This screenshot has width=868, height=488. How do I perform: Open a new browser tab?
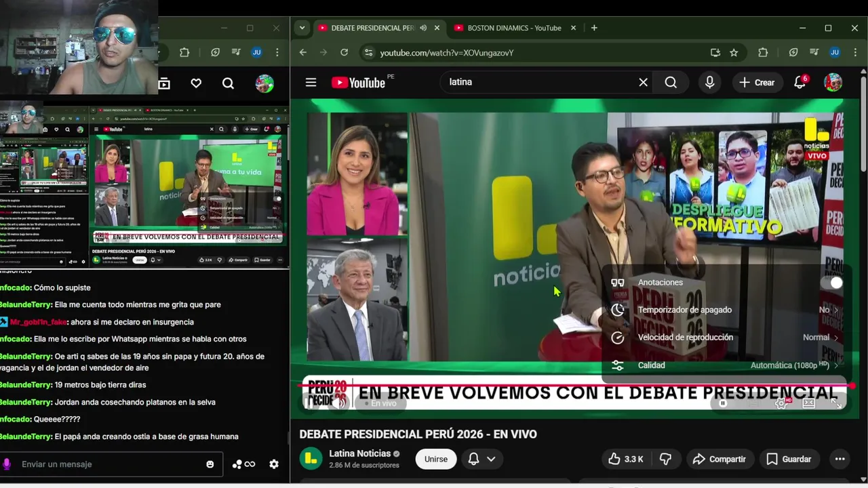click(594, 28)
